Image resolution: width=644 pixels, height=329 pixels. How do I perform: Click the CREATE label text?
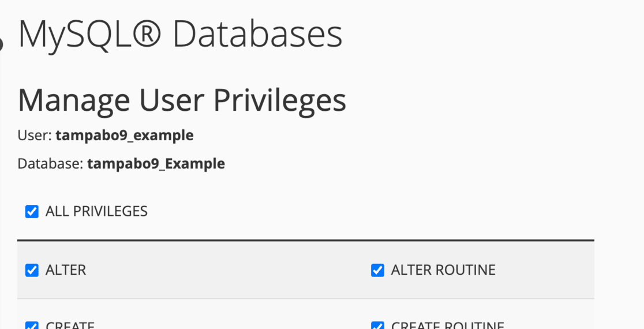70,326
